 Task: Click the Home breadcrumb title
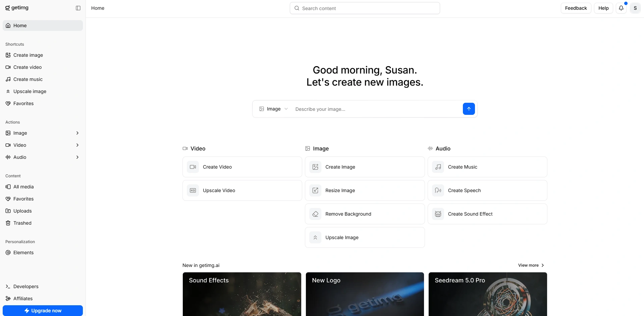point(98,8)
